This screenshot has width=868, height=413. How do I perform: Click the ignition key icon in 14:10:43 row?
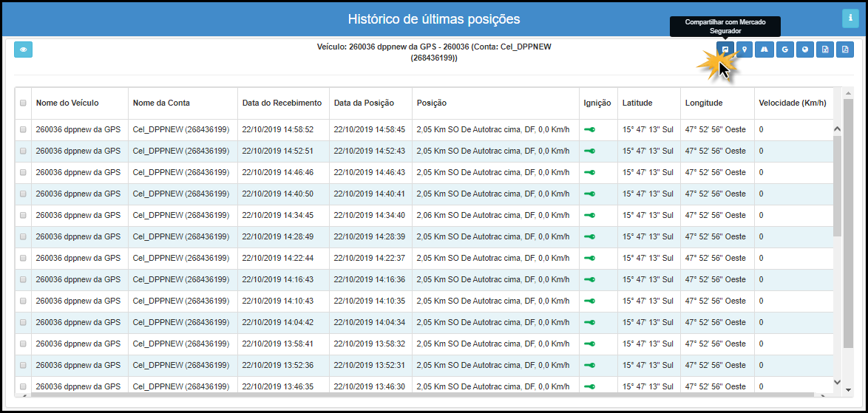click(x=589, y=301)
